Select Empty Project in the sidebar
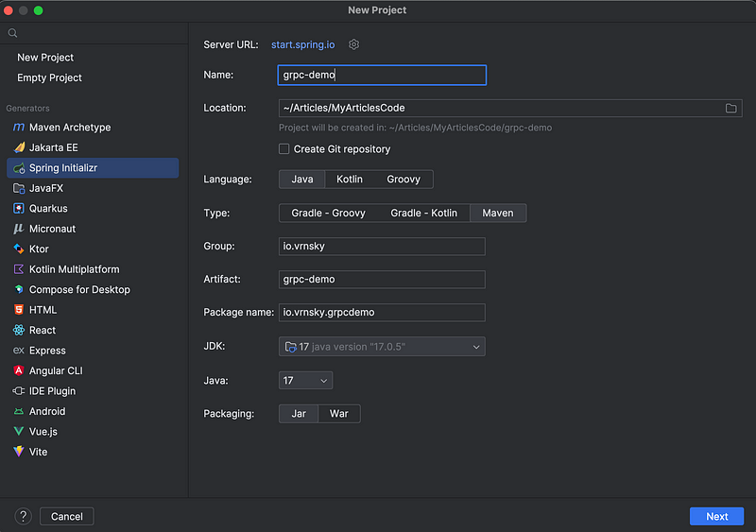Image resolution: width=756 pixels, height=532 pixels. pyautogui.click(x=49, y=77)
